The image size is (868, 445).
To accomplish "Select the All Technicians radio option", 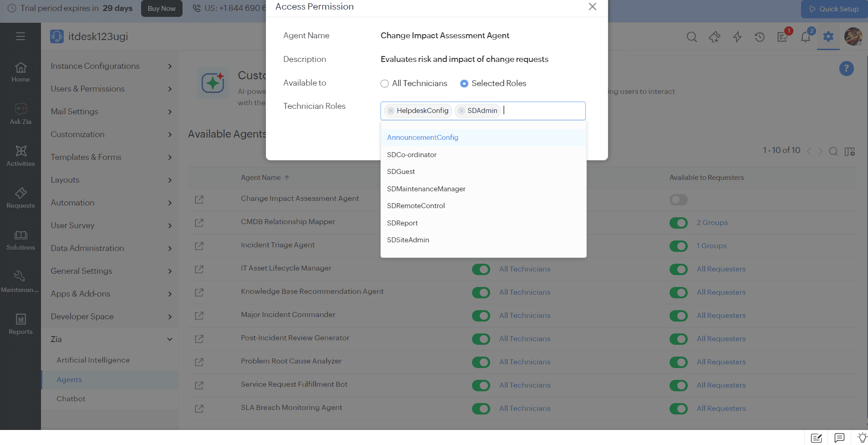I will click(x=385, y=83).
